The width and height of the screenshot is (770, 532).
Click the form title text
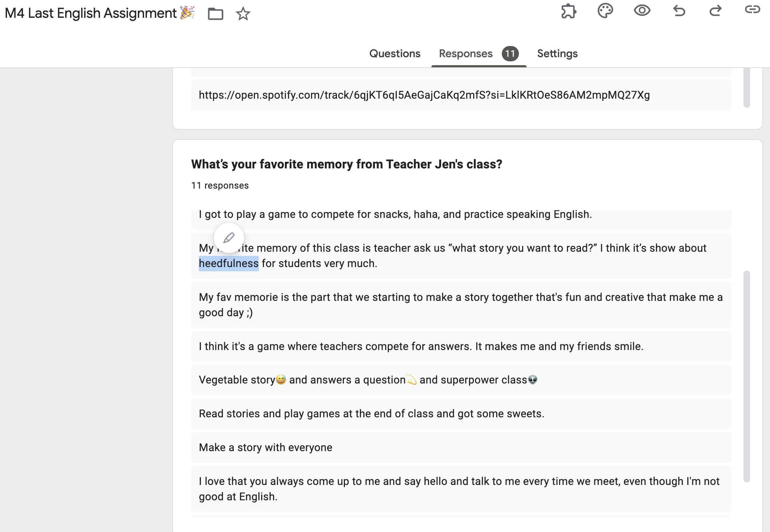(91, 13)
